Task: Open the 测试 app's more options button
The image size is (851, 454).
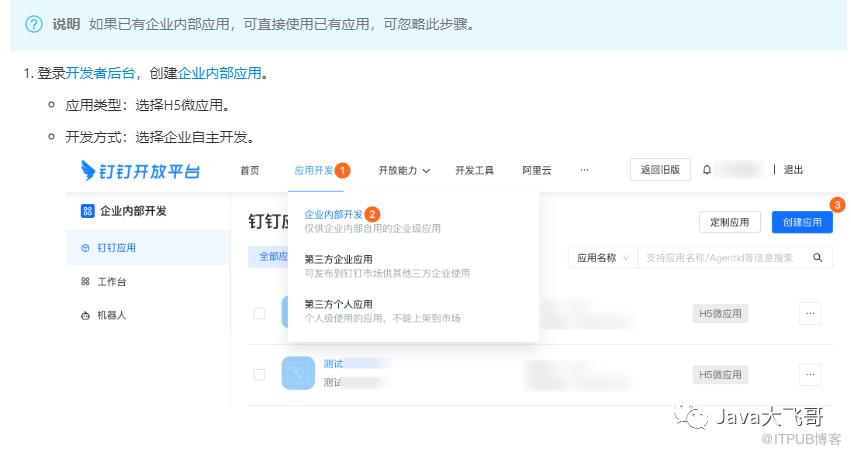Action: (810, 374)
